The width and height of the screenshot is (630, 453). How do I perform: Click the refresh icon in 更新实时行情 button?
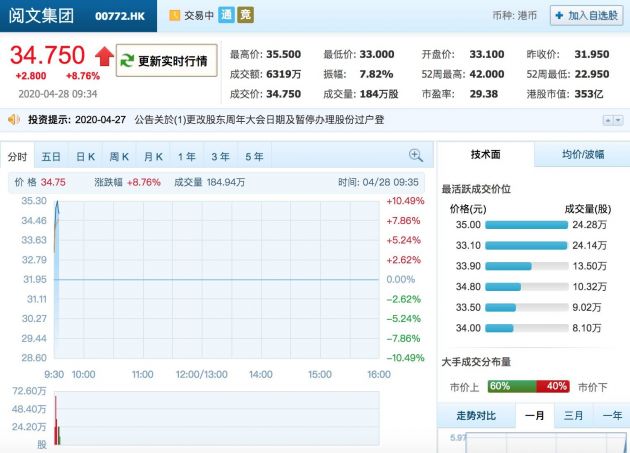127,61
